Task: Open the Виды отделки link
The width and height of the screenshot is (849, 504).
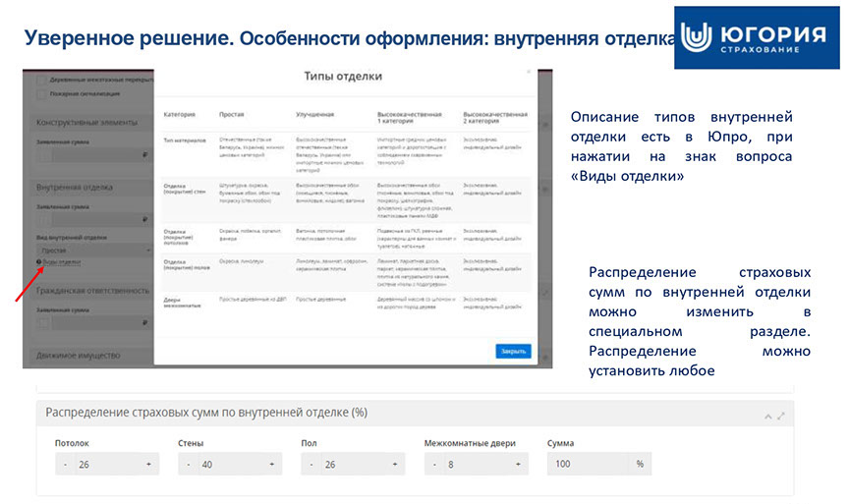Action: [x=63, y=262]
